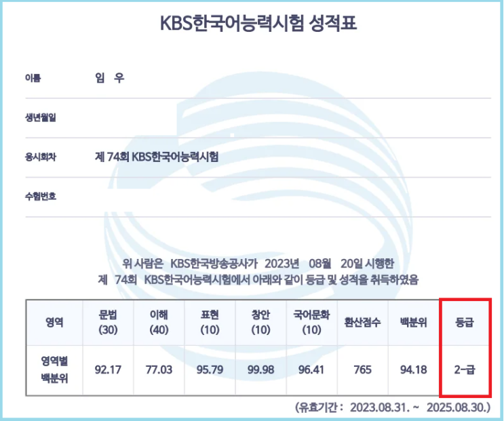Select the 영역 header cell
The width and height of the screenshot is (504, 421).
point(54,323)
